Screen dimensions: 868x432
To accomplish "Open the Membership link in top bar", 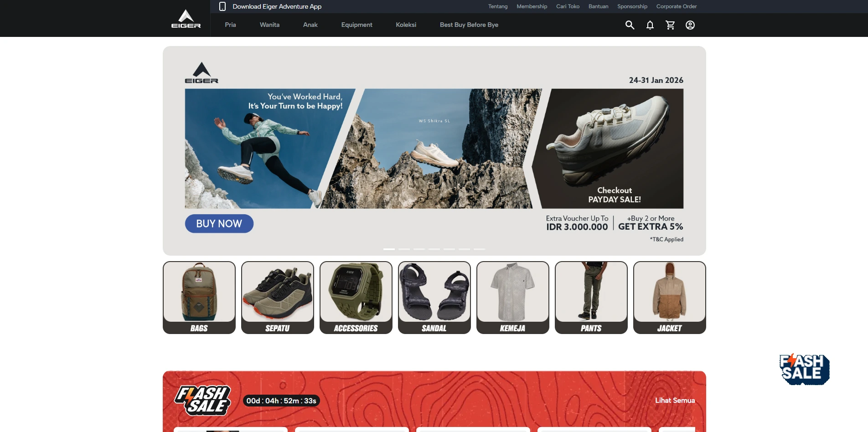I will (532, 6).
